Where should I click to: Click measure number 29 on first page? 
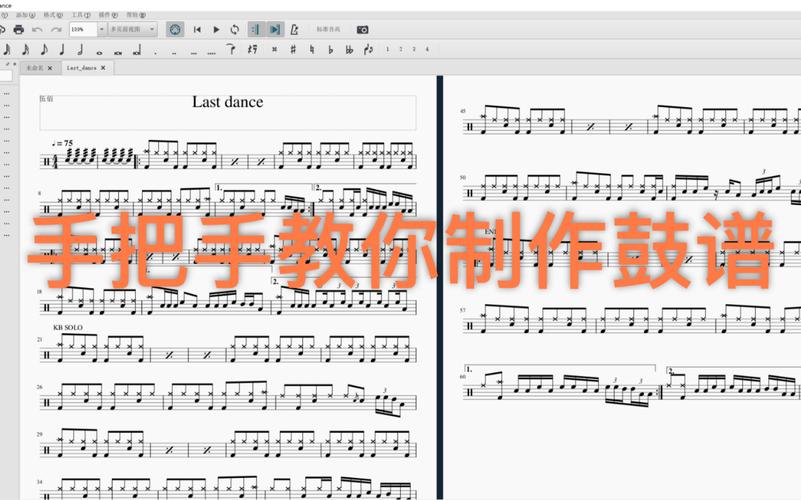click(x=39, y=434)
